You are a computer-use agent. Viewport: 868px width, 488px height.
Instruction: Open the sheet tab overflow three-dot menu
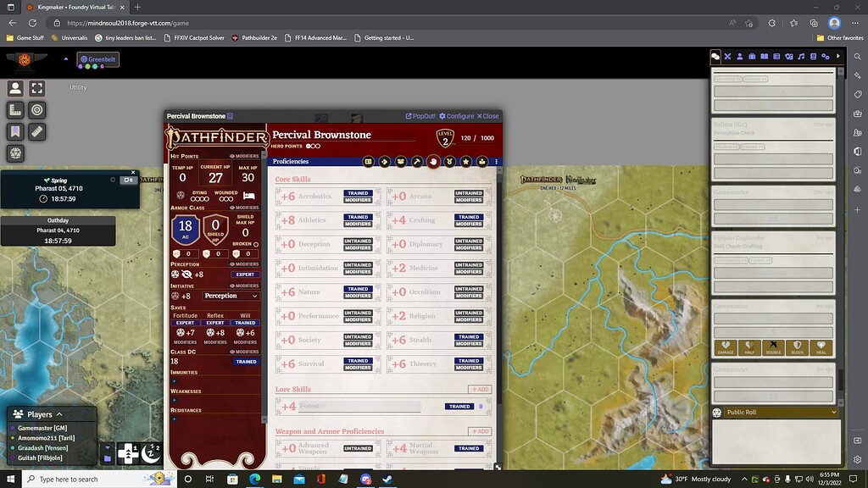[x=496, y=162]
